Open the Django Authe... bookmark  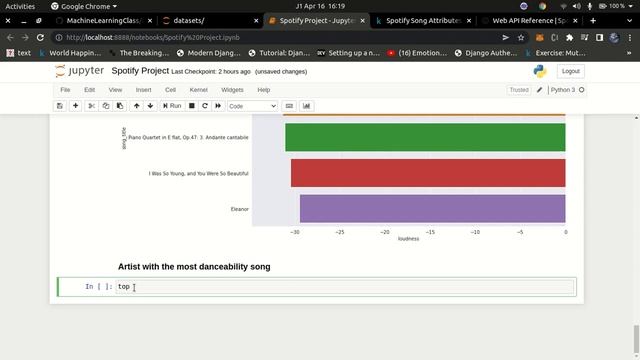486,53
